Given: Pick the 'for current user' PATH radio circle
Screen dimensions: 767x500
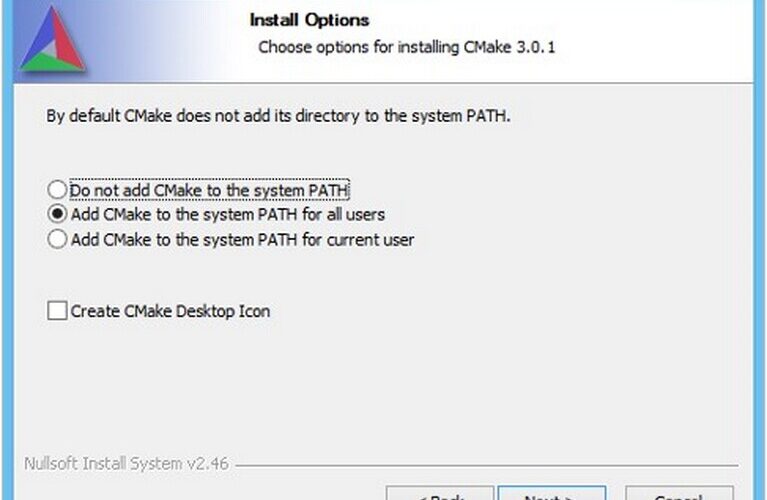Looking at the screenshot, I should coord(57,239).
